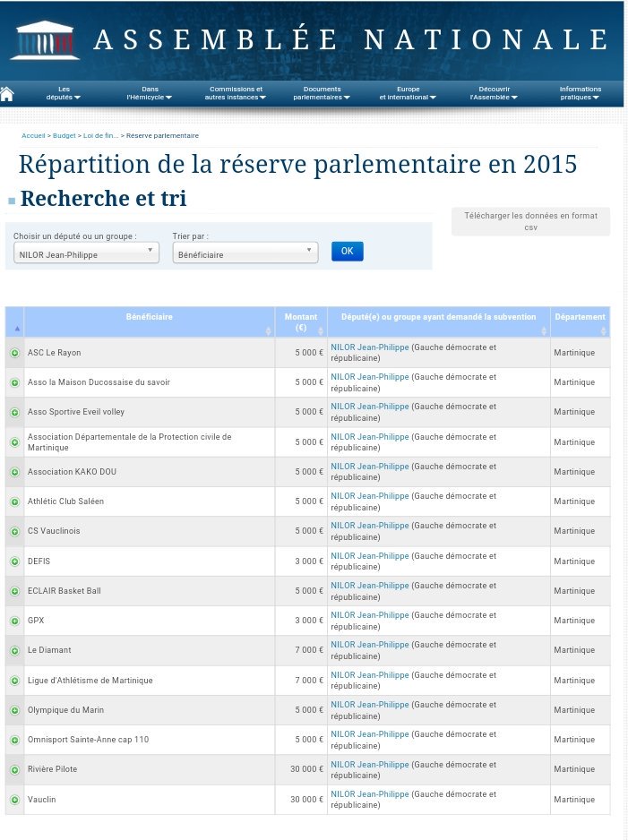
Task: Open the Europe et international menu
Action: pos(408,93)
